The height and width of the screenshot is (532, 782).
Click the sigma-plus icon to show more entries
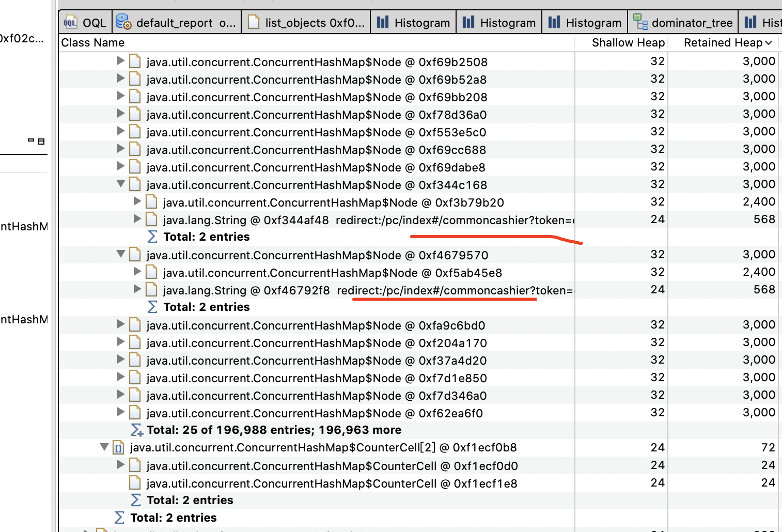point(137,430)
